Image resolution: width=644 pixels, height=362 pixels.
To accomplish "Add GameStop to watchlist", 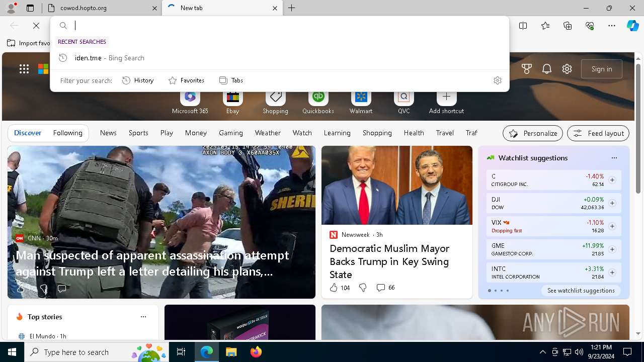I will coord(612,249).
